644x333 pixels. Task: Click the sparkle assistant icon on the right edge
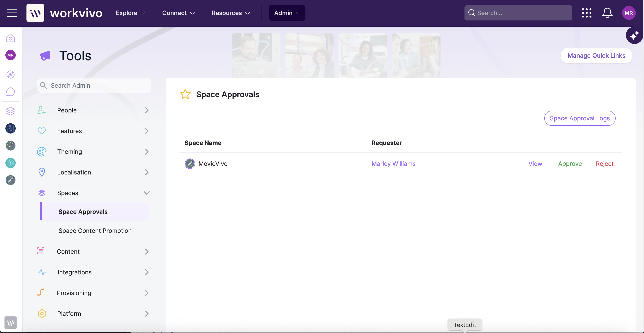point(634,35)
